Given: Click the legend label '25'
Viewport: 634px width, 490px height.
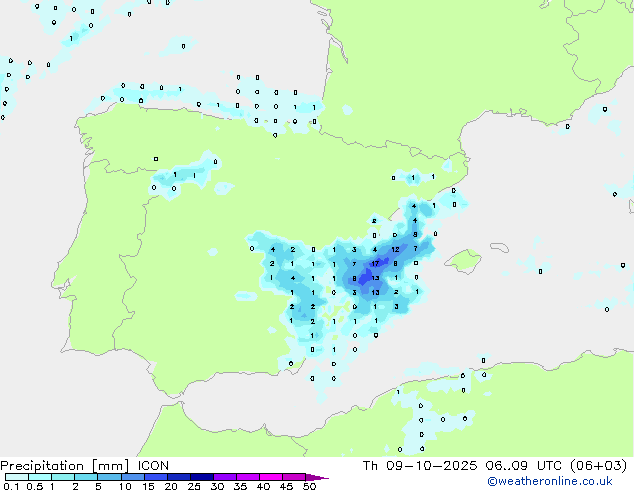Looking at the screenshot, I should tap(194, 486).
